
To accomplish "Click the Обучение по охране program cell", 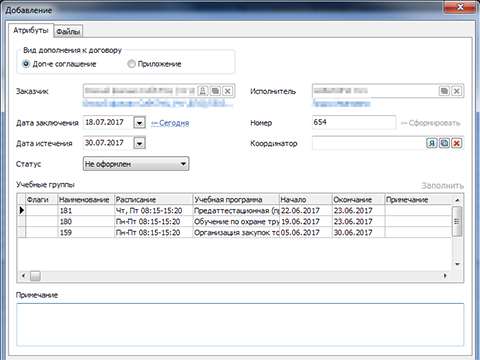I will click(x=236, y=221).
